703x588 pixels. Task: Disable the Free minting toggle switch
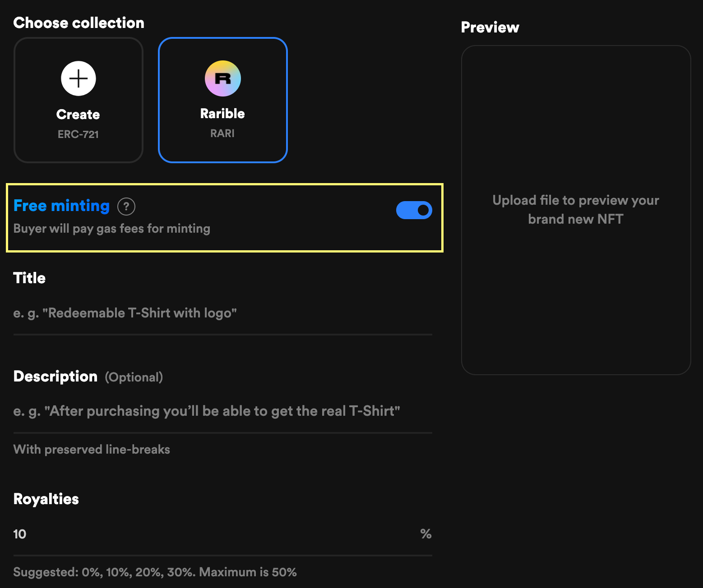click(414, 210)
